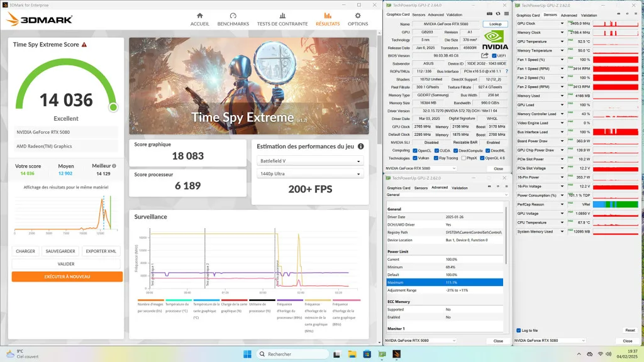This screenshot has width=644, height=362.
Task: Toggle the Log to file checkbox in GPU-Z
Action: click(x=518, y=330)
